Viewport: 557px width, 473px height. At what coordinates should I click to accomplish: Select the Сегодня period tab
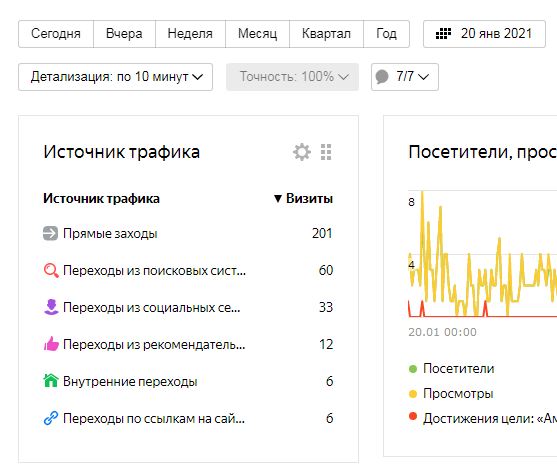[x=56, y=34]
